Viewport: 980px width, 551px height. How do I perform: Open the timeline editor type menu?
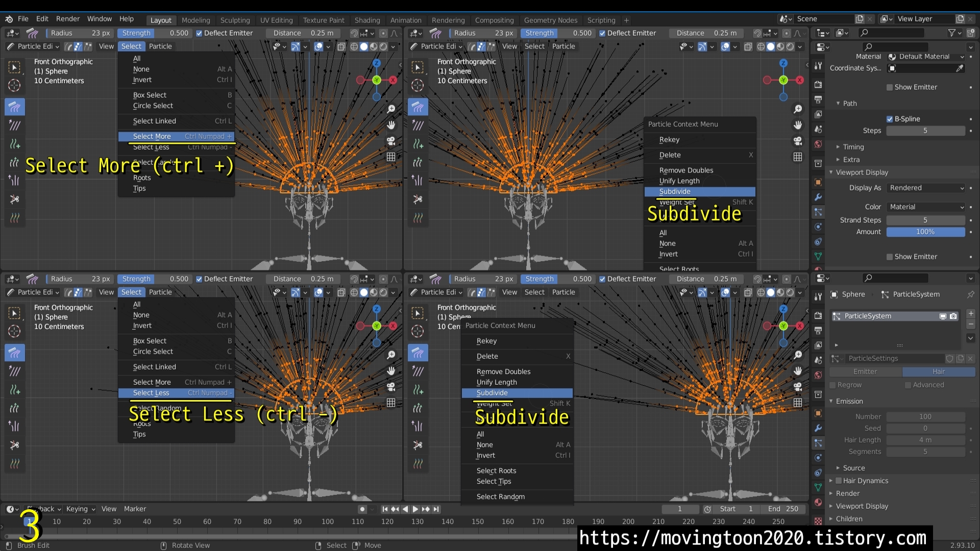pyautogui.click(x=12, y=509)
